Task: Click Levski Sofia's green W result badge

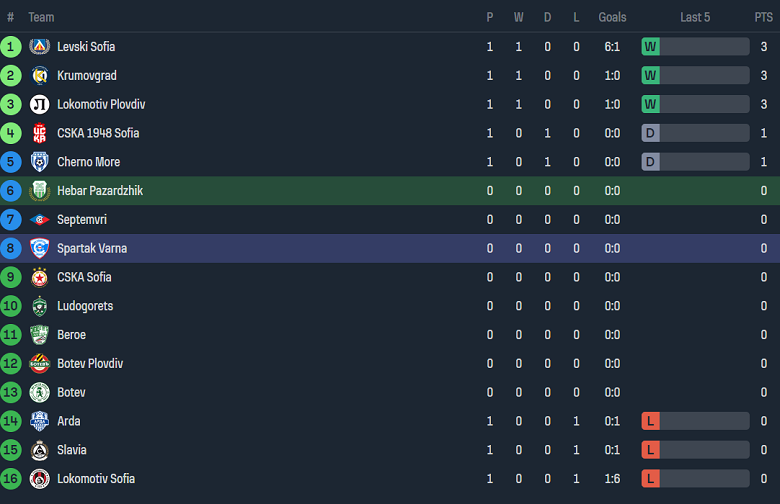Action: tap(650, 47)
